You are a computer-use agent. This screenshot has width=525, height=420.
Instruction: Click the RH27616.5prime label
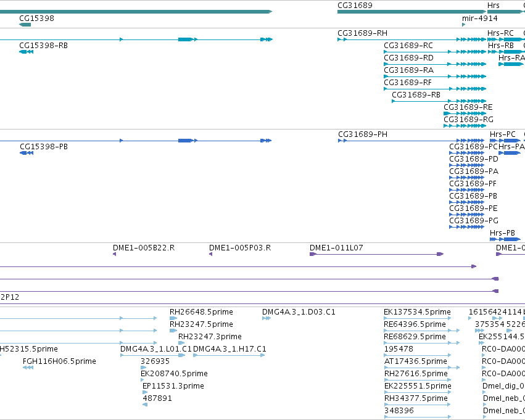(x=416, y=374)
